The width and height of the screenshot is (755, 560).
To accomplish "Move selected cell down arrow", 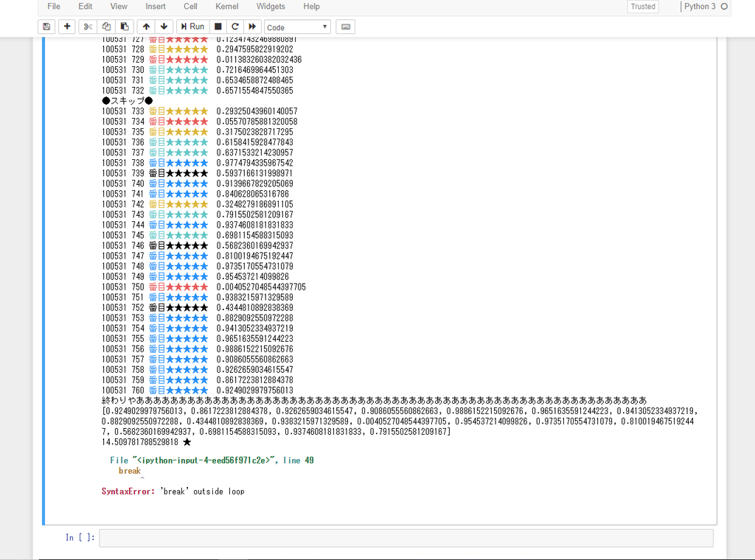I will [x=164, y=27].
